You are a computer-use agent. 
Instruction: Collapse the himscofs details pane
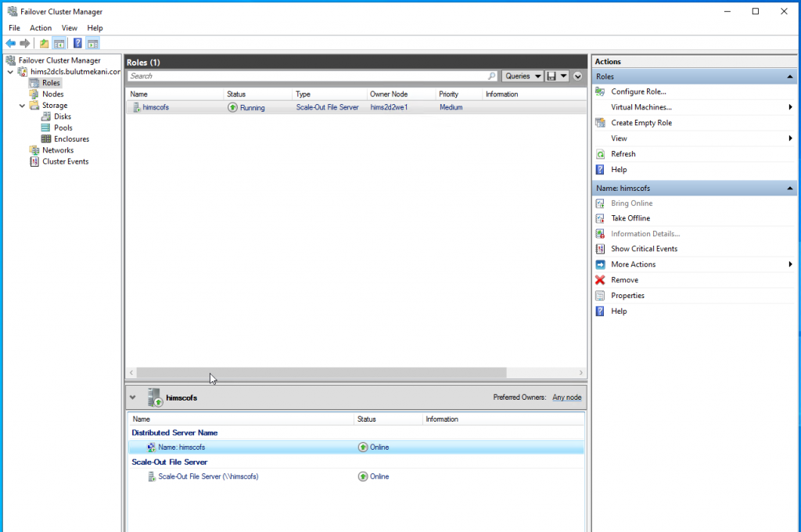(133, 397)
